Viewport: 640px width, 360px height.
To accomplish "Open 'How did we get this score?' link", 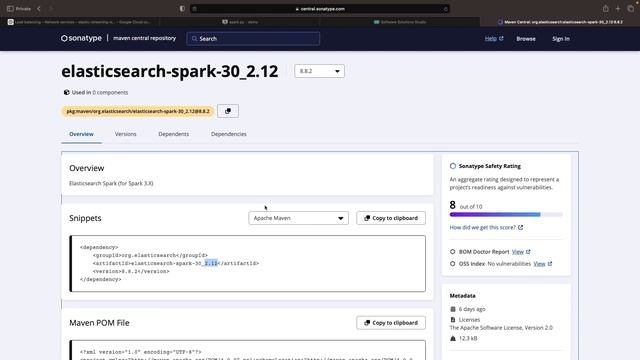I will pyautogui.click(x=482, y=227).
